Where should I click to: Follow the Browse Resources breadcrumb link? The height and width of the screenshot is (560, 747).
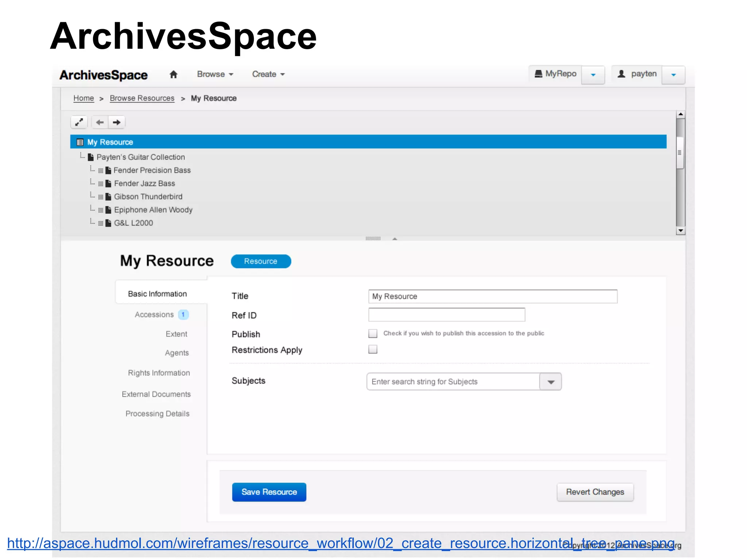(142, 98)
